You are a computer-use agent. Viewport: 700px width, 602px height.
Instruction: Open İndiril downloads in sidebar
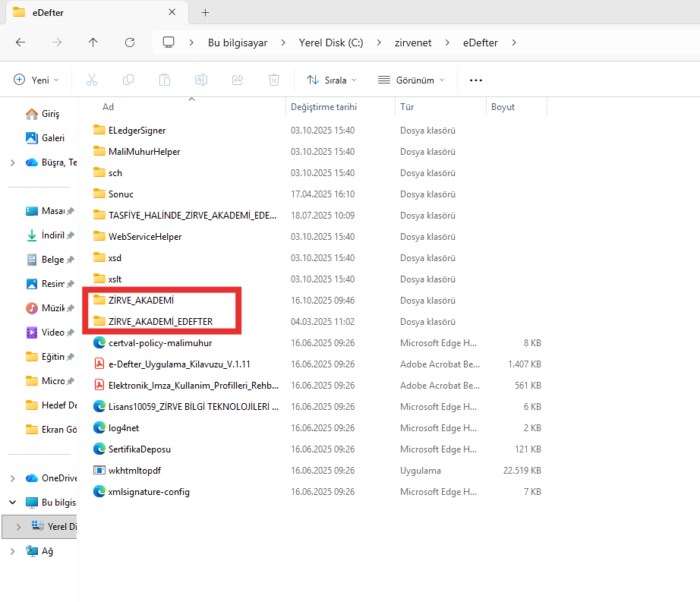[46, 235]
